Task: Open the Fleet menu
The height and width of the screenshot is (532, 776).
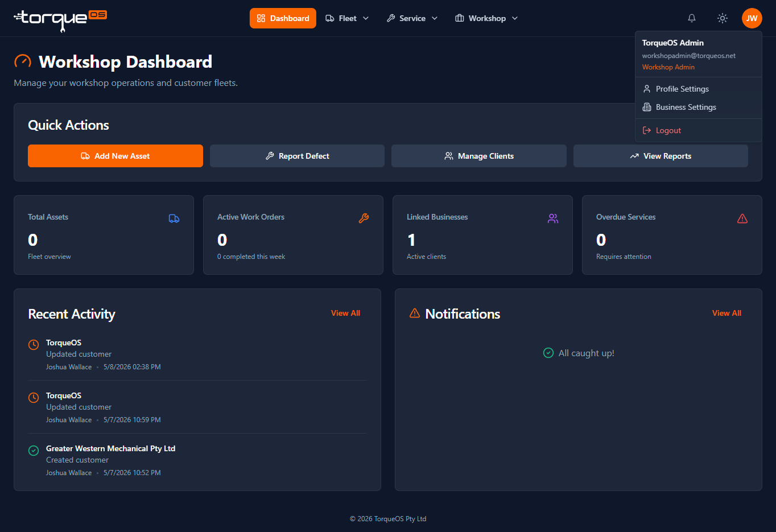Action: [347, 18]
